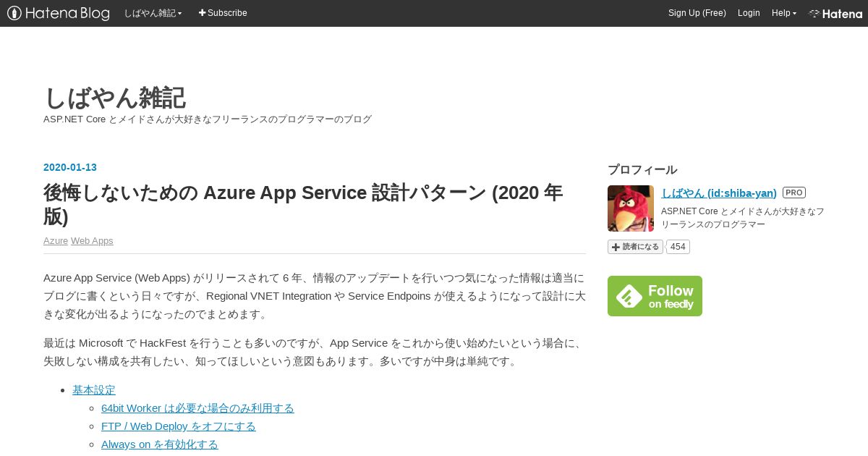The height and width of the screenshot is (456, 868).
Task: Open the しばやん雑記 blog title heading
Action: tap(114, 98)
